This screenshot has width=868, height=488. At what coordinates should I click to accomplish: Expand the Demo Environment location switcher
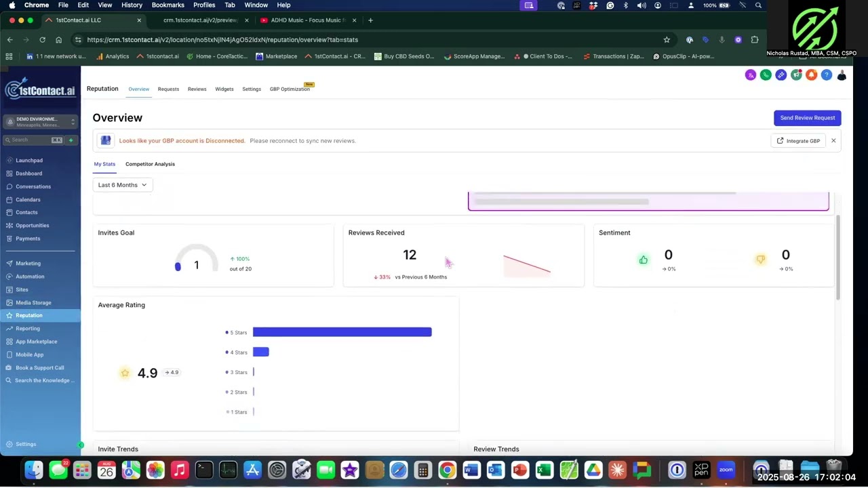(41, 122)
